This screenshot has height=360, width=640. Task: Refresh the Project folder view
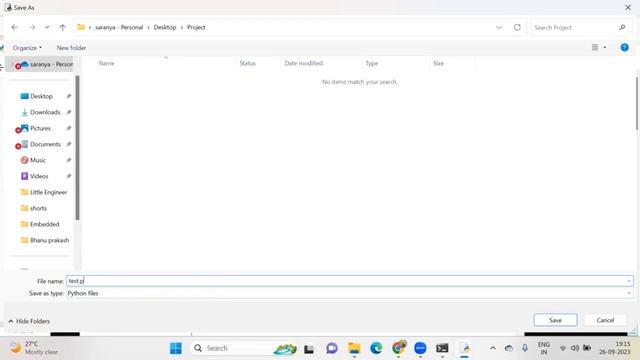point(517,27)
